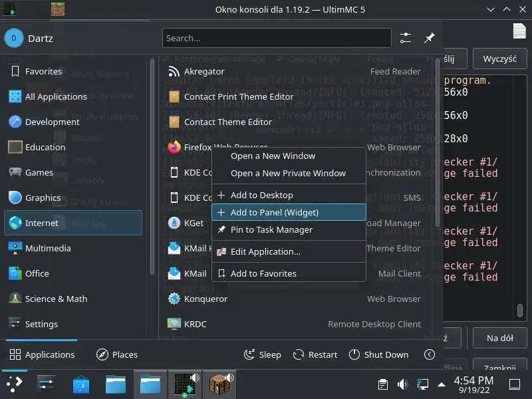Open the KMail mail client icon
Viewport: 532px width, 399px height.
point(174,273)
